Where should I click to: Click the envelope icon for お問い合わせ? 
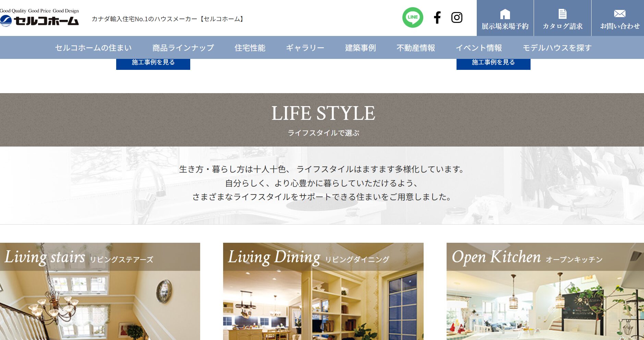coord(620,14)
